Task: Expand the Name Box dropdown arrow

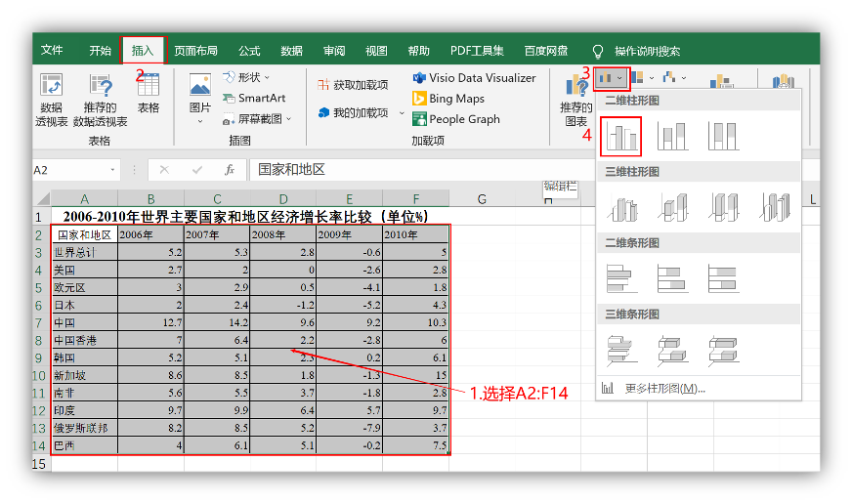Action: (x=112, y=170)
